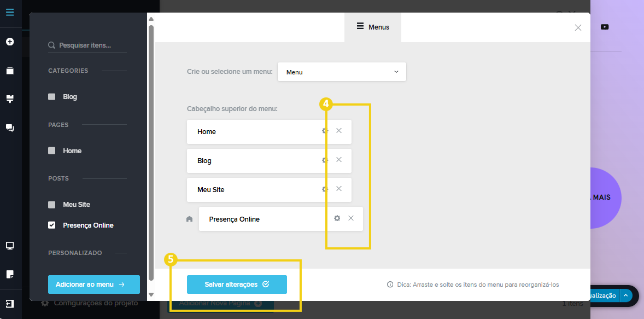Expand the blue chevron next to Atualização
The height and width of the screenshot is (319, 644).
(626, 295)
